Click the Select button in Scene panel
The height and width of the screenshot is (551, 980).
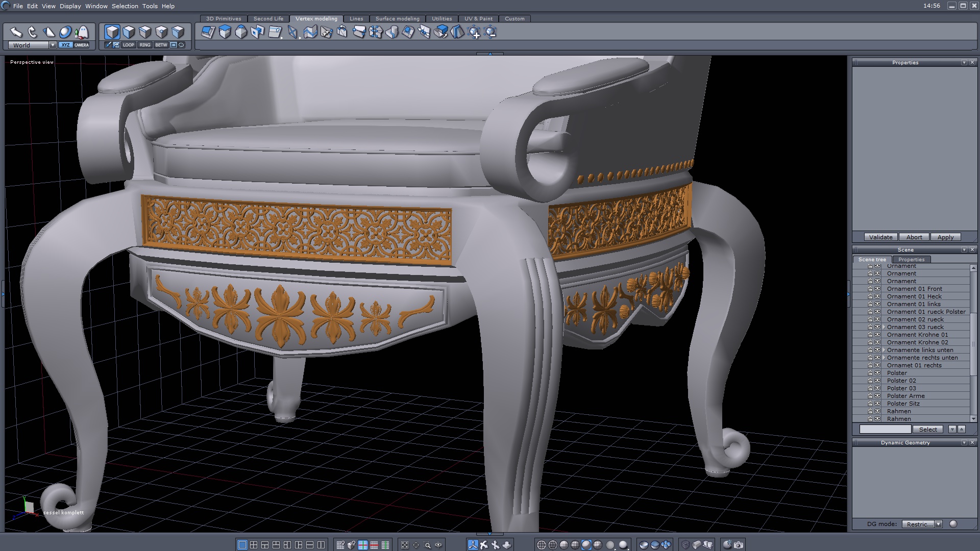point(928,430)
